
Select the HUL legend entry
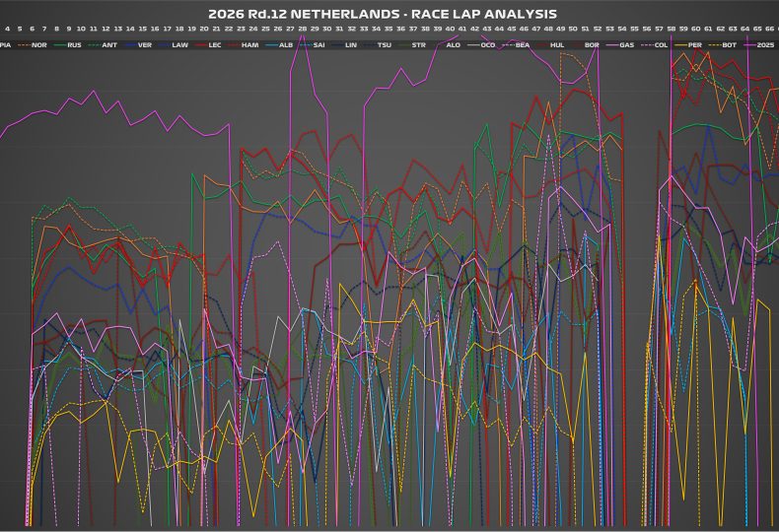[x=550, y=45]
